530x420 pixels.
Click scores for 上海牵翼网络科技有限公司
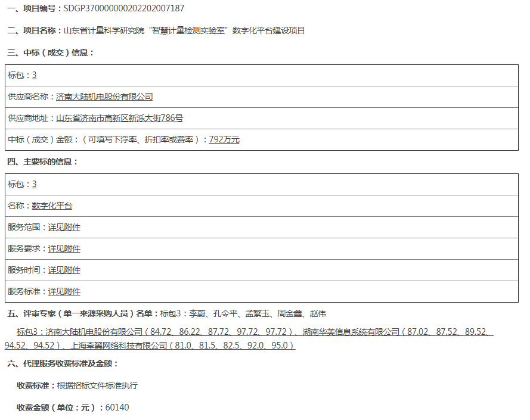(x=183, y=346)
